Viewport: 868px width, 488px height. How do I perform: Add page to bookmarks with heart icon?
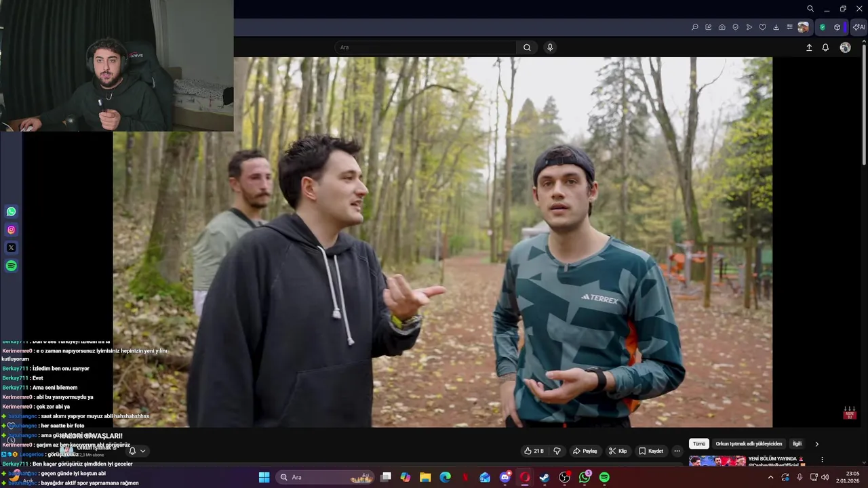click(x=763, y=27)
